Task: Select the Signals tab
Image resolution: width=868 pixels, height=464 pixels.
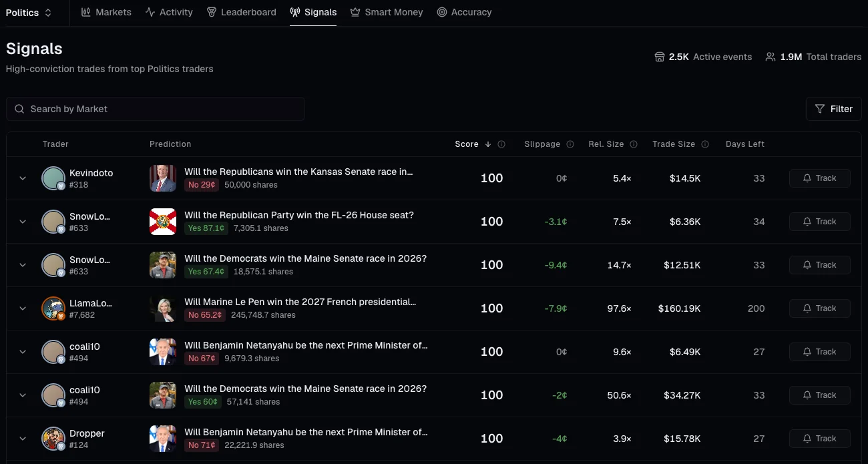Action: coord(313,12)
